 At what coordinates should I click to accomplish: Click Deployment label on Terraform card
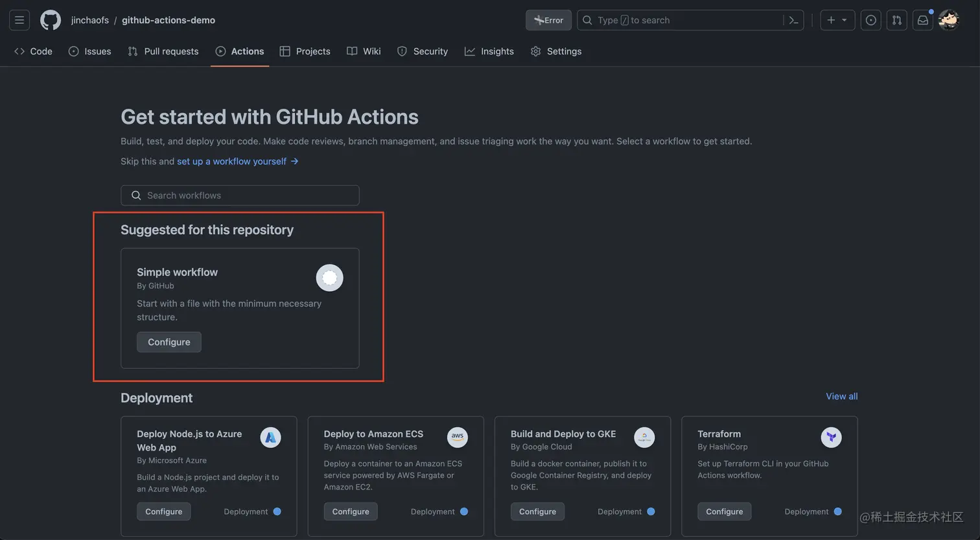click(x=806, y=511)
